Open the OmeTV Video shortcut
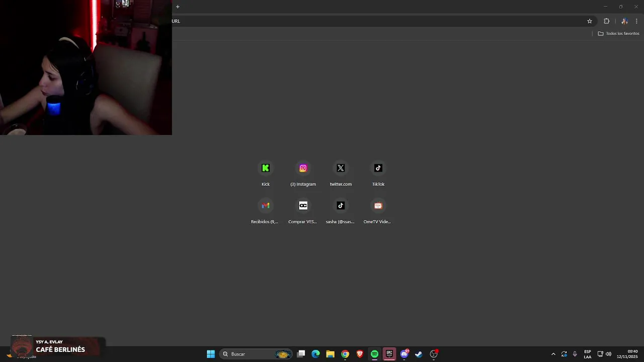Viewport: 644px width, 362px height. point(378,211)
